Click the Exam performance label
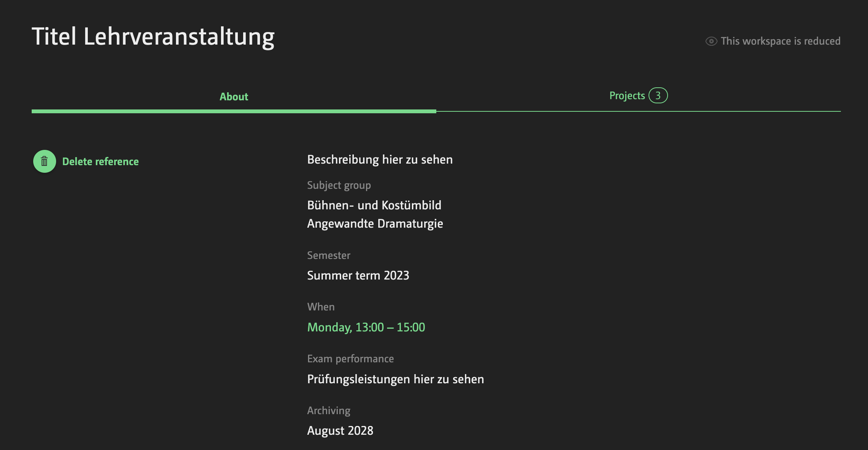The width and height of the screenshot is (868, 450). pos(350,359)
